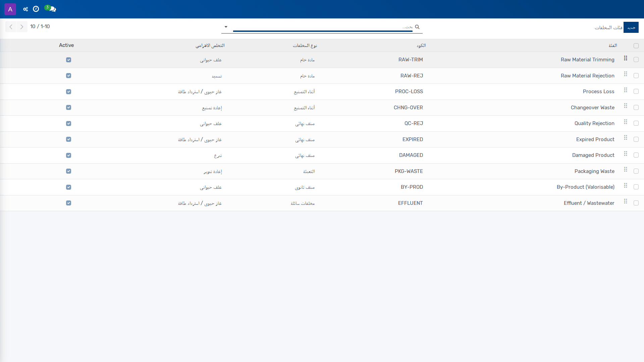Go to the previous page of records
Image resolution: width=644 pixels, height=362 pixels.
coord(11,27)
